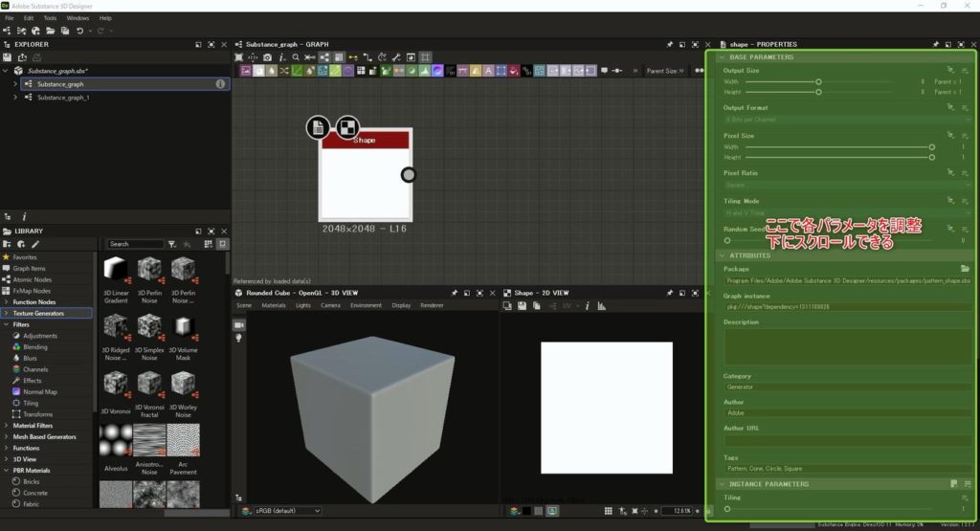Click the info 'i' icon in 2D view toolbar

pyautogui.click(x=587, y=306)
